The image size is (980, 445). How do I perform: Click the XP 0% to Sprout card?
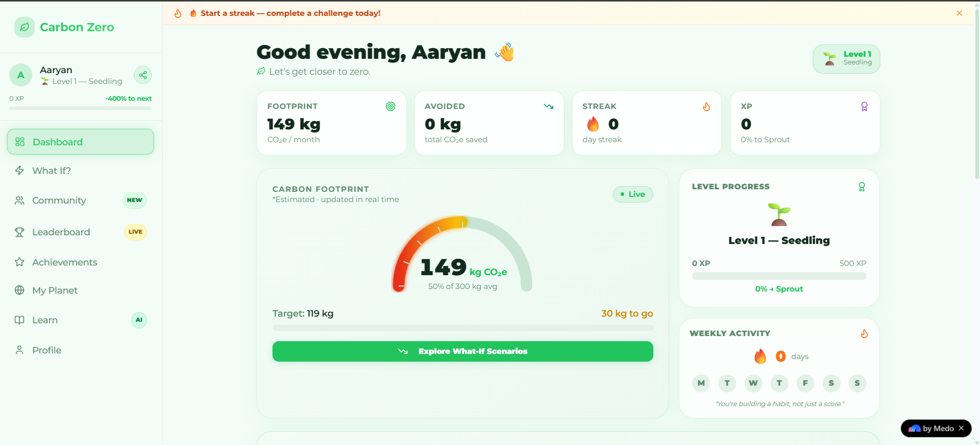tap(805, 123)
